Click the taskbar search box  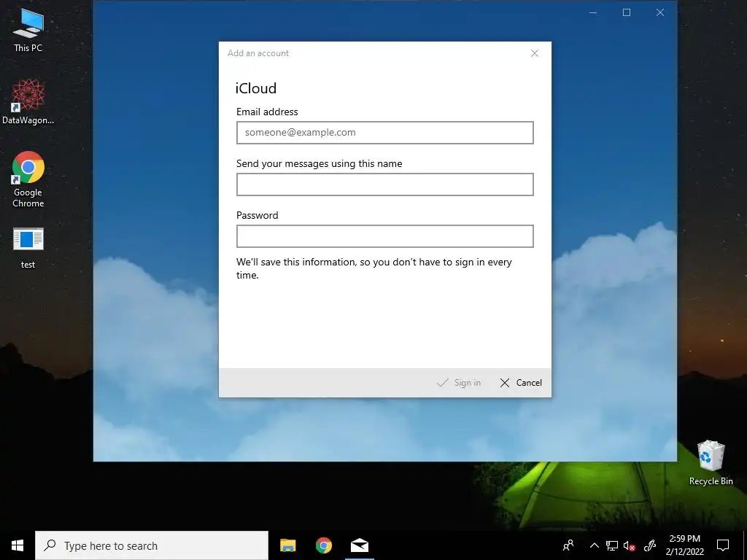(x=152, y=545)
